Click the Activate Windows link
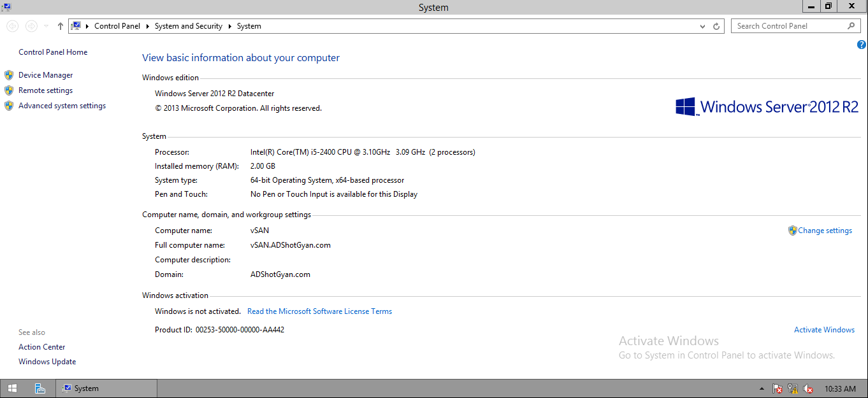The image size is (868, 398). click(824, 329)
